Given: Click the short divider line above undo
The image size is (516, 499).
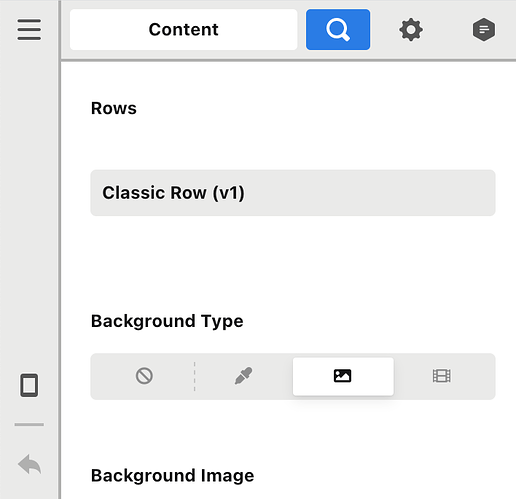Looking at the screenshot, I should (29, 425).
